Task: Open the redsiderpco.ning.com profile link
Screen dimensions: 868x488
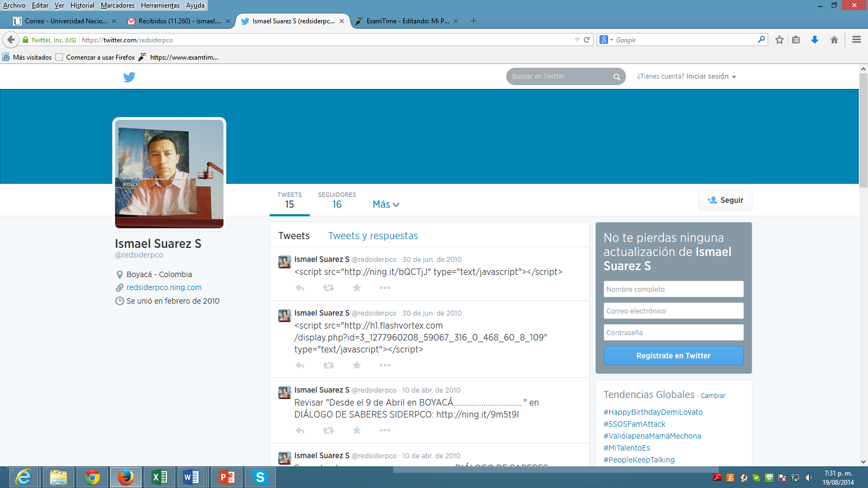Action: coord(164,287)
